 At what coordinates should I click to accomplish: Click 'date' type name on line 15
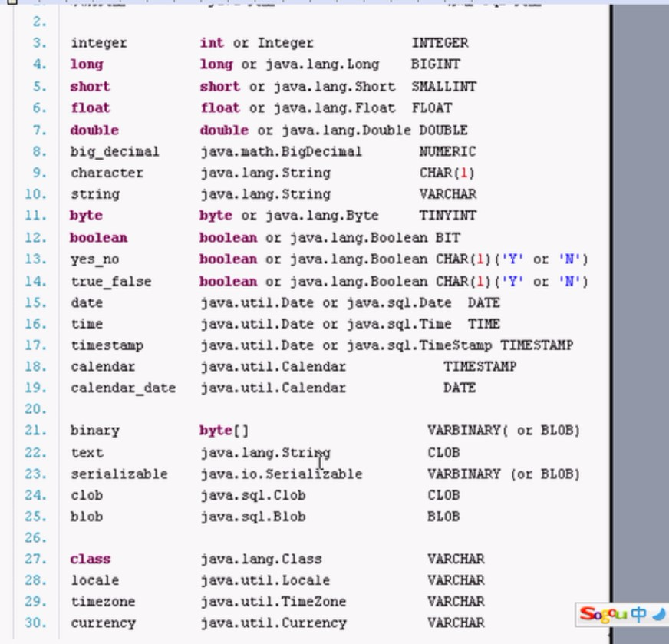pos(87,302)
